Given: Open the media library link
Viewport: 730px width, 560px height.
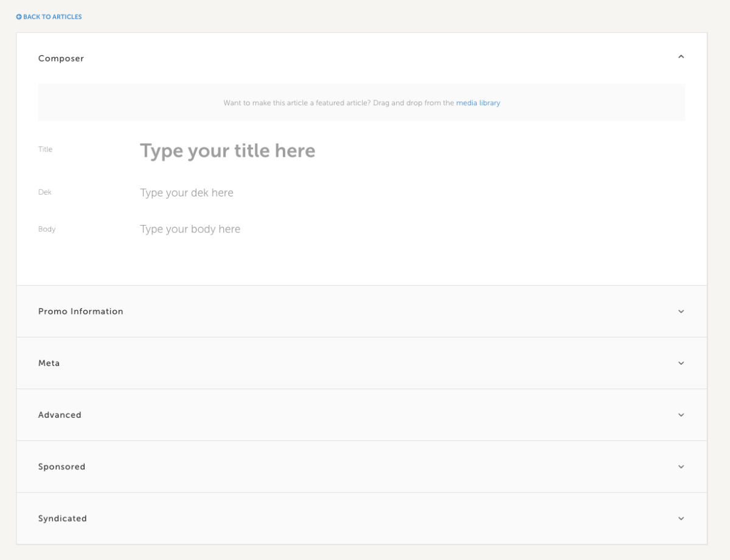Looking at the screenshot, I should click(478, 103).
